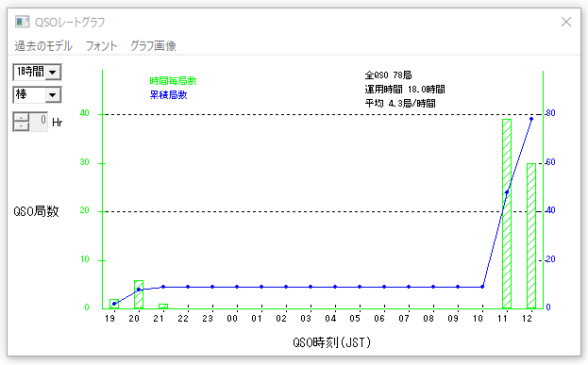Viewport: 588px width, 365px height.
Task: Click the left axis value 40
Action: (85, 113)
